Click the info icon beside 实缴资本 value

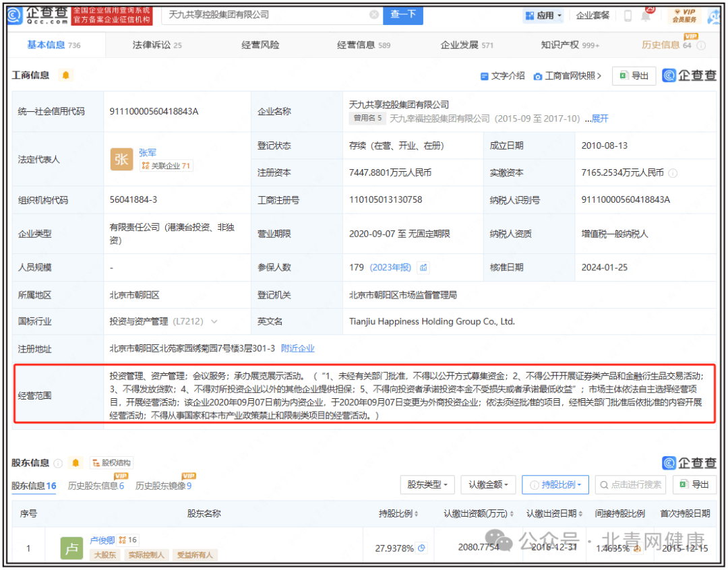click(673, 173)
